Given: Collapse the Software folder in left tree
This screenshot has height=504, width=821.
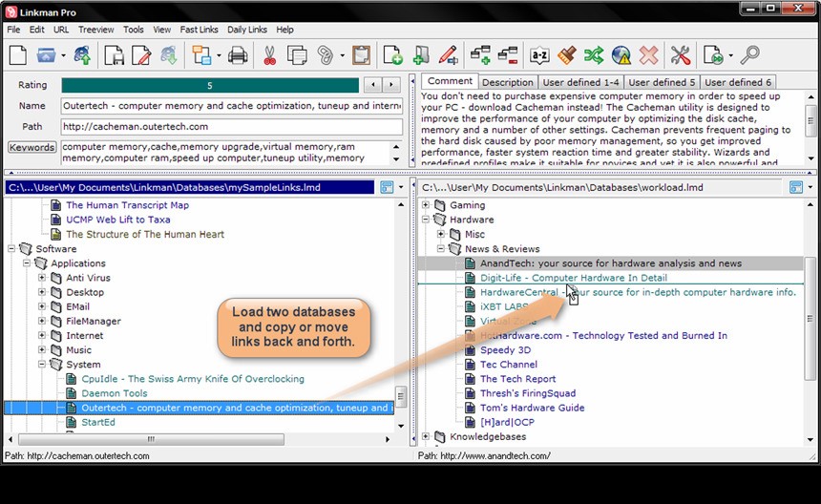Looking at the screenshot, I should pos(11,249).
